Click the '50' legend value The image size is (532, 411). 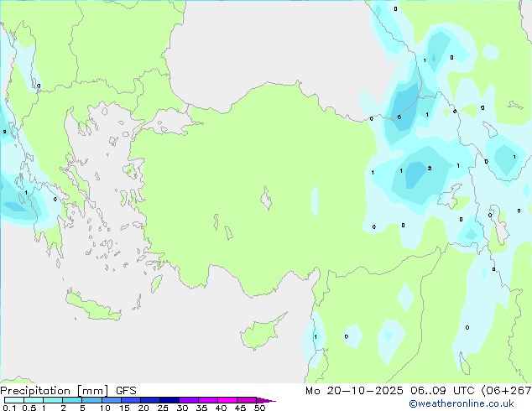click(259, 408)
